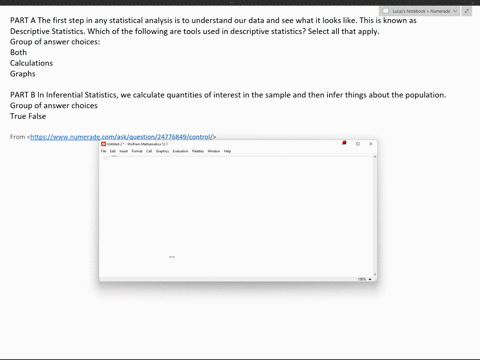
Task: Open the Edit menu in Mathematica
Action: [x=113, y=151]
